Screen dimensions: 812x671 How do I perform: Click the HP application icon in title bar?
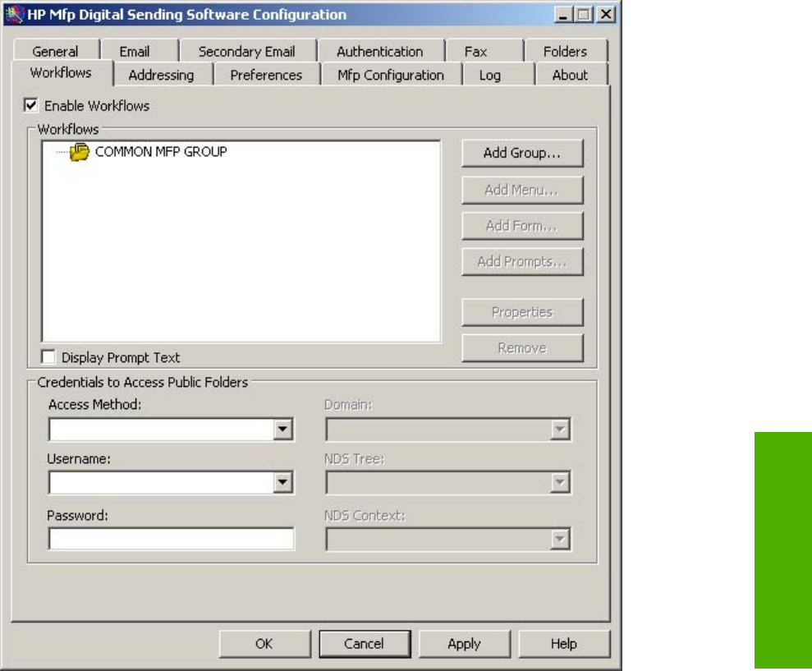tap(15, 15)
